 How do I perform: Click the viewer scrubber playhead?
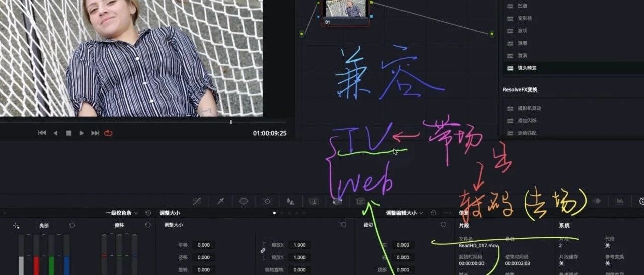(x=231, y=122)
